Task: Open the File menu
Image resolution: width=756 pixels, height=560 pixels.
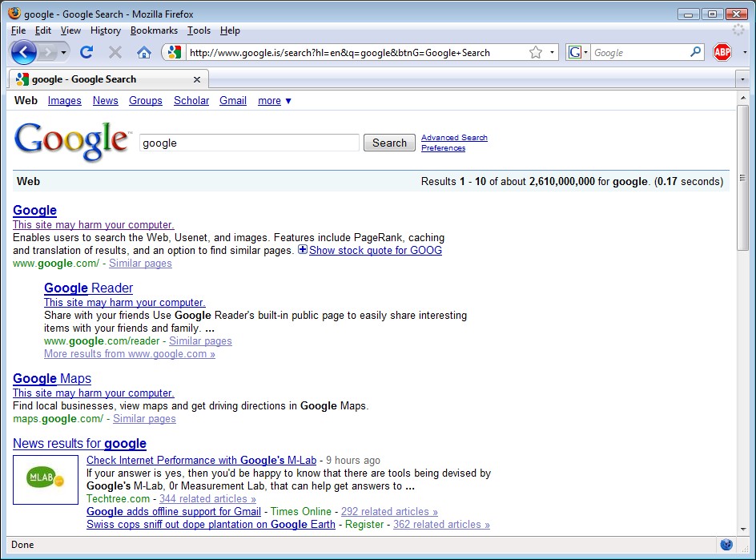Action: coord(18,30)
